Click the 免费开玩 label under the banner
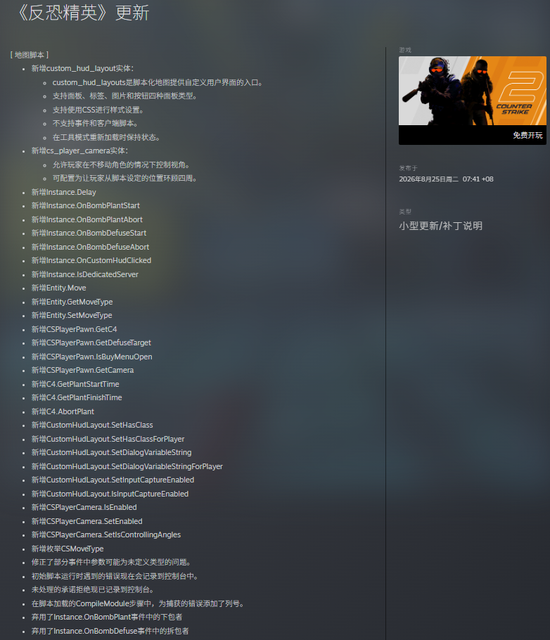The height and width of the screenshot is (640, 550). (x=528, y=135)
